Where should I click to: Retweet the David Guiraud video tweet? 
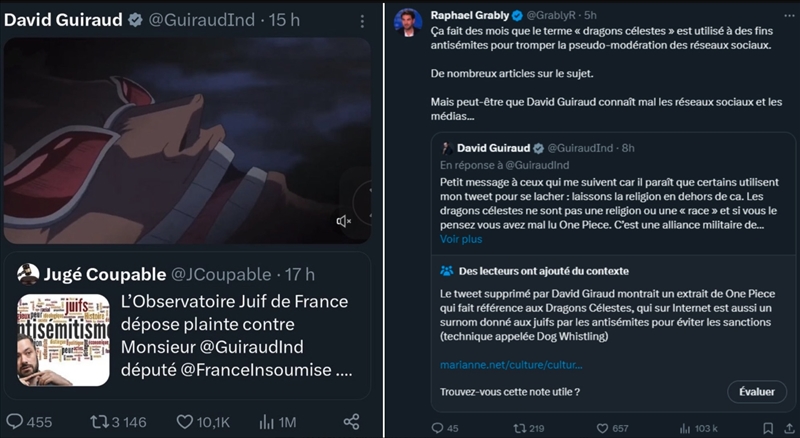click(100, 422)
